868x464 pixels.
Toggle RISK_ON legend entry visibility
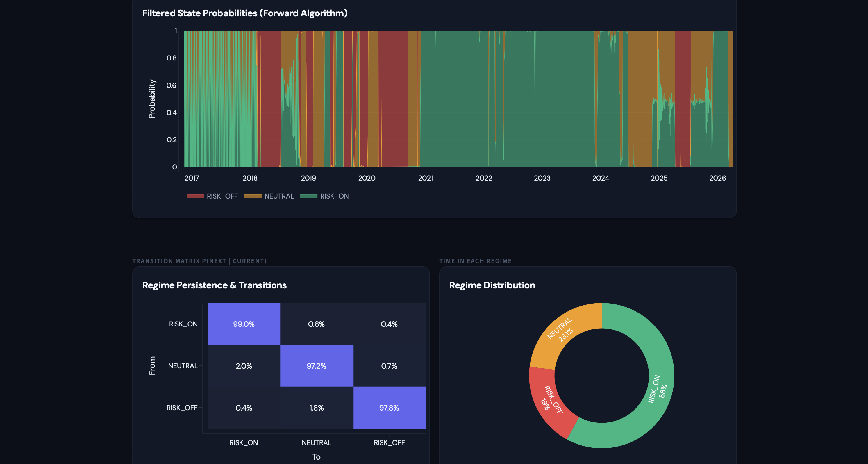click(334, 196)
